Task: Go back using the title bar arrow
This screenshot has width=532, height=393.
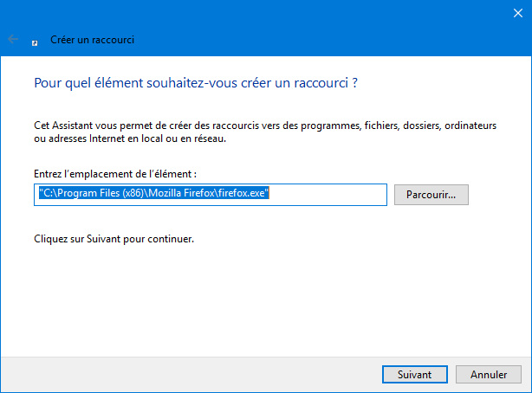Action: coord(13,39)
